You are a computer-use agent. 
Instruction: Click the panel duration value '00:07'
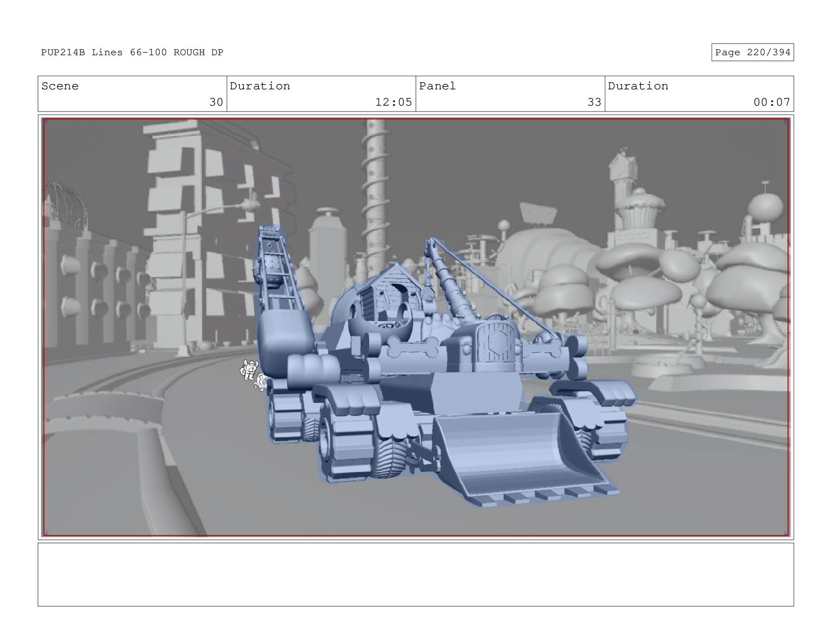[772, 103]
